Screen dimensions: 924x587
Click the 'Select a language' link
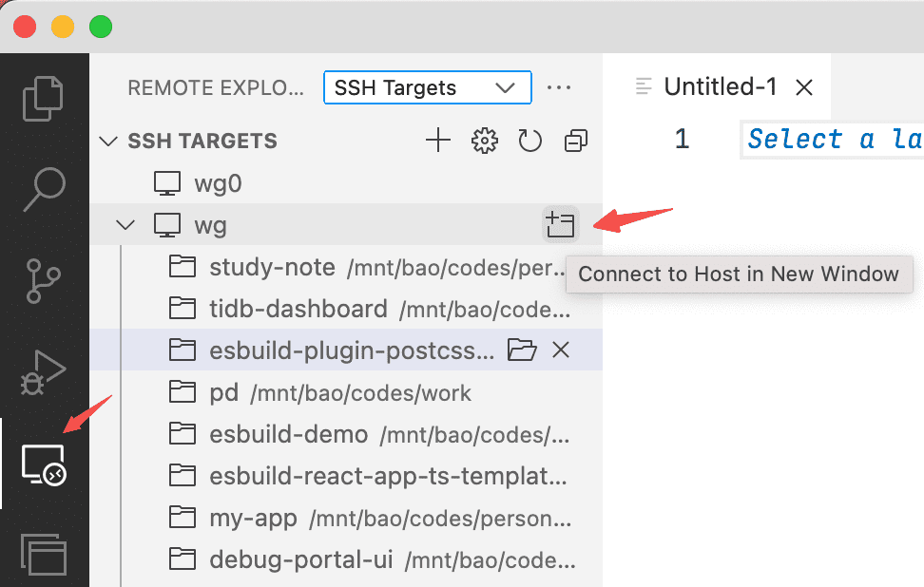833,140
